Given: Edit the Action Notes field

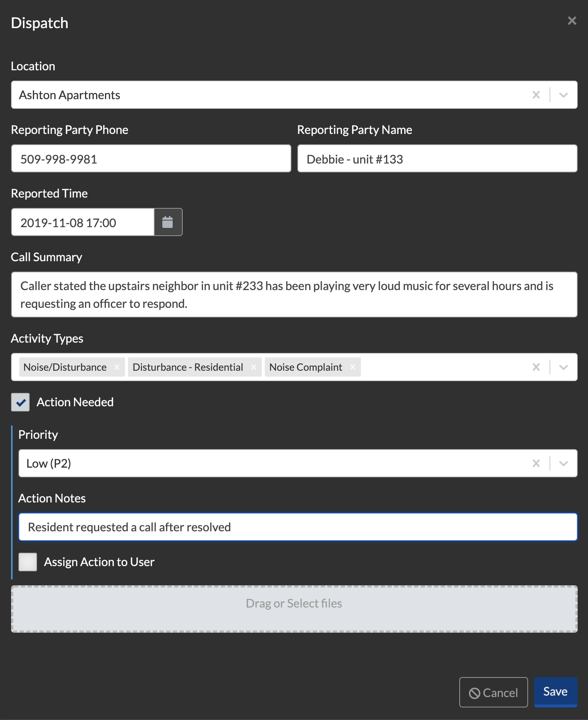Looking at the screenshot, I should (298, 527).
